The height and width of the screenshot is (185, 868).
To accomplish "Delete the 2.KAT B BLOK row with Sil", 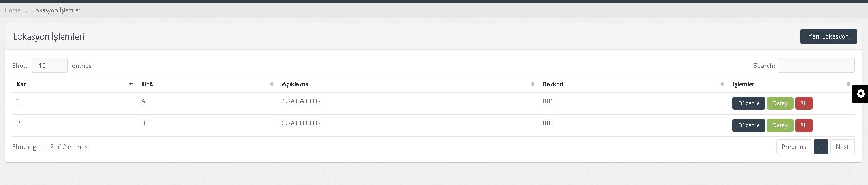I will 803,125.
